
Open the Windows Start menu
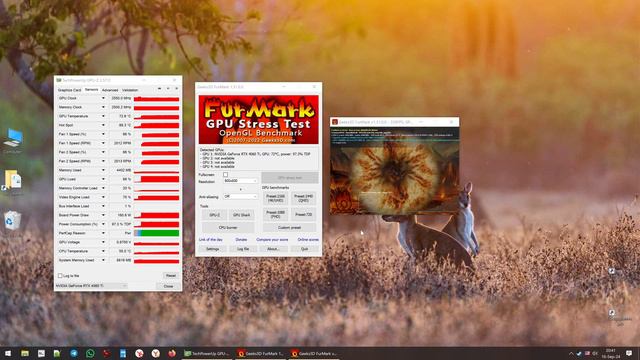[8, 353]
